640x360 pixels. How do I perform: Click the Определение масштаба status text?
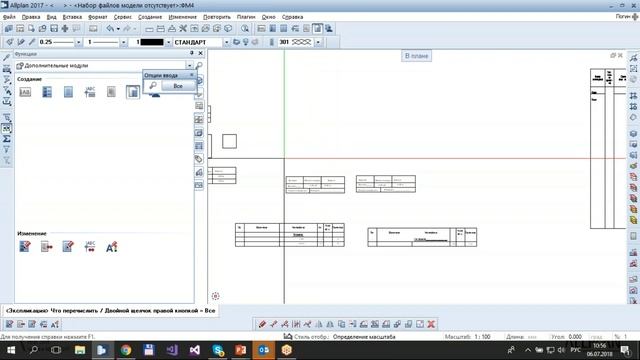pyautogui.click(x=364, y=337)
